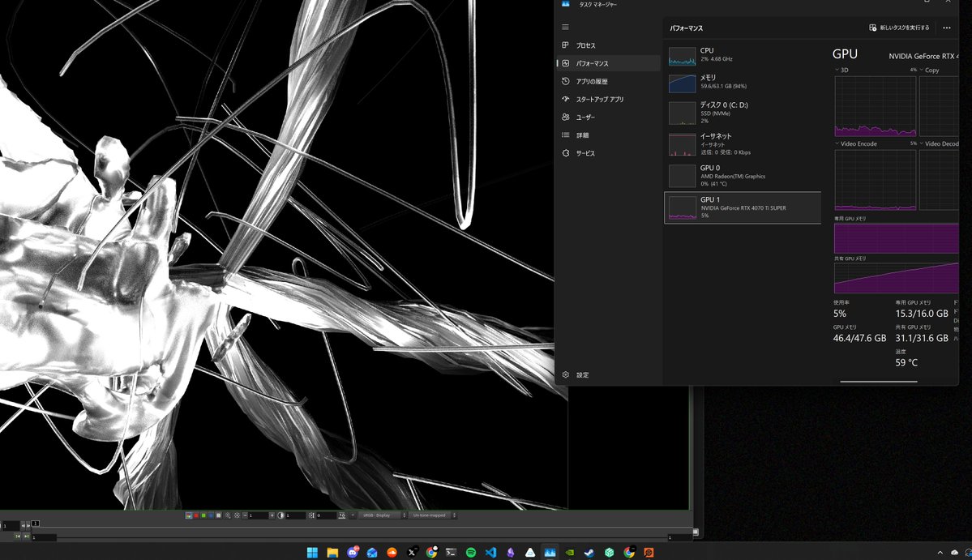972x560 pixels.
Task: Open the ユーザー (Users) page
Action: point(608,117)
